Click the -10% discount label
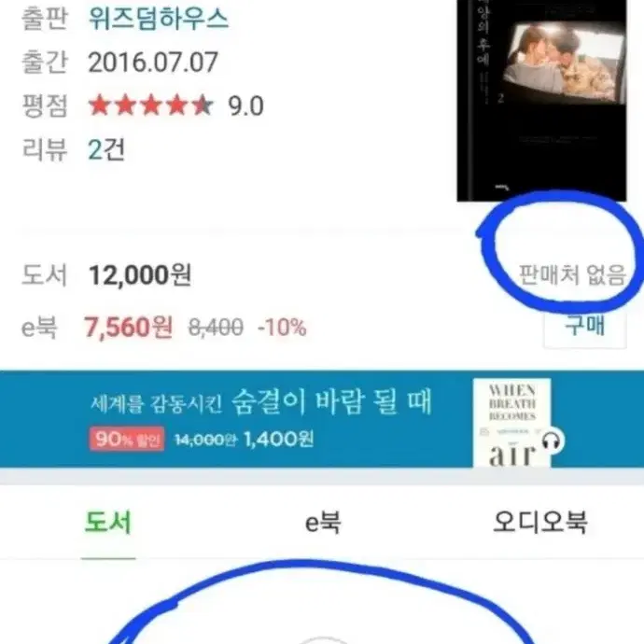Viewport: 644px width, 644px height. tap(282, 328)
